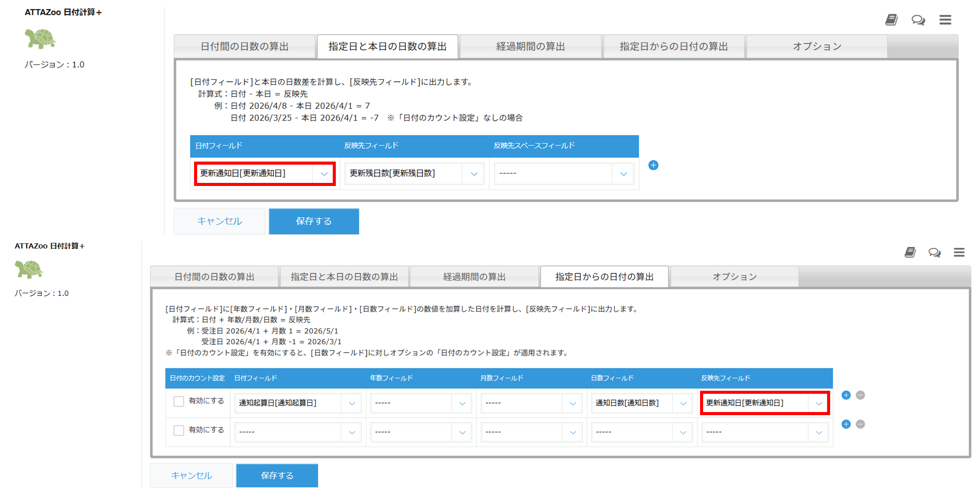Open the 年数フィールド dropdown in first row
Screen dimensions: 980x502
421,403
